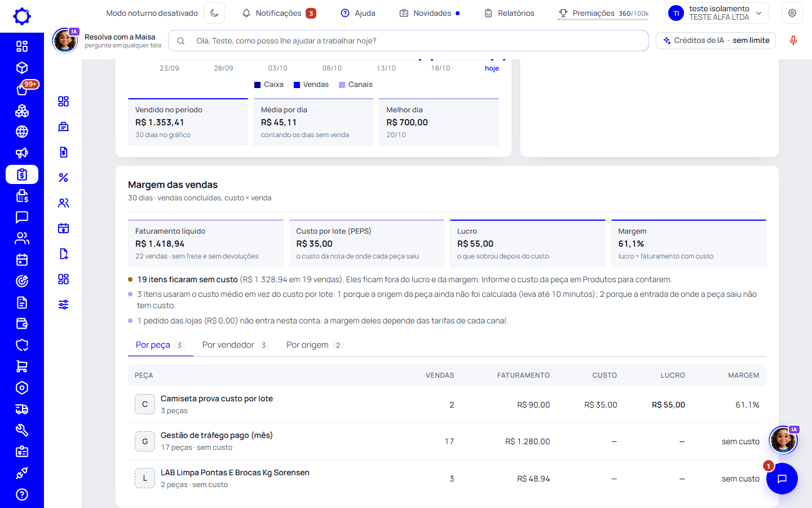Open the megaphone marketing icon in sidebar
This screenshot has height=508, width=812.
click(x=22, y=153)
